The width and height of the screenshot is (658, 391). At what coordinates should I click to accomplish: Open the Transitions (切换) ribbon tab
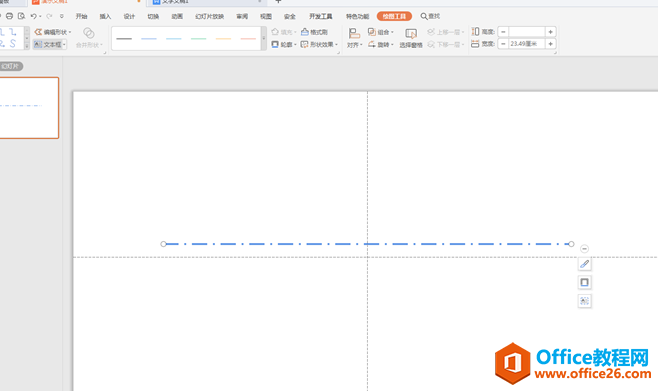click(x=153, y=16)
